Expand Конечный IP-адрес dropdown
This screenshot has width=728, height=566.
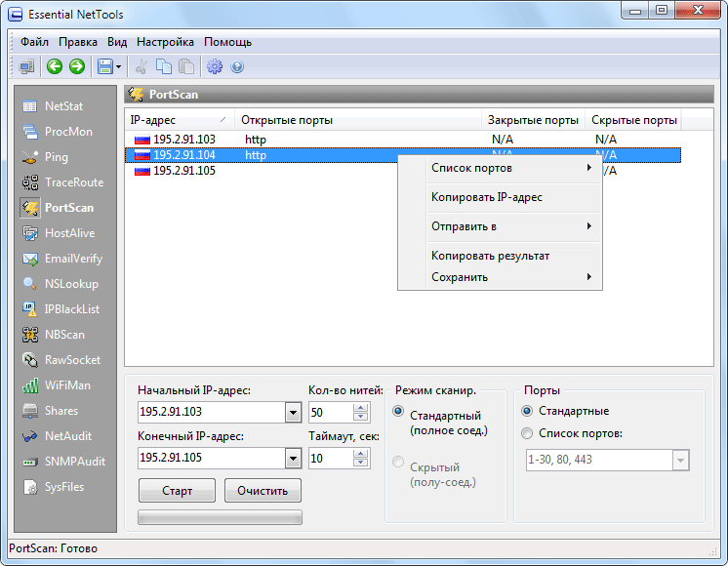click(293, 459)
